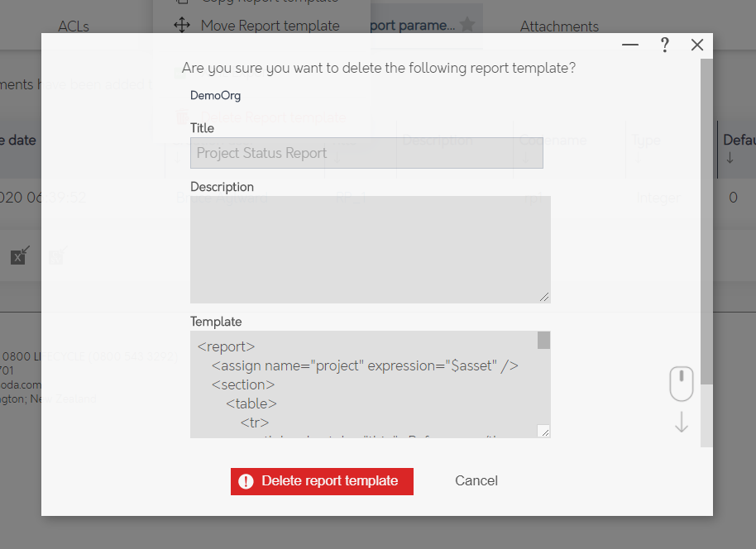The image size is (756, 549).
Task: Click the Template box resize handle
Action: tap(545, 430)
